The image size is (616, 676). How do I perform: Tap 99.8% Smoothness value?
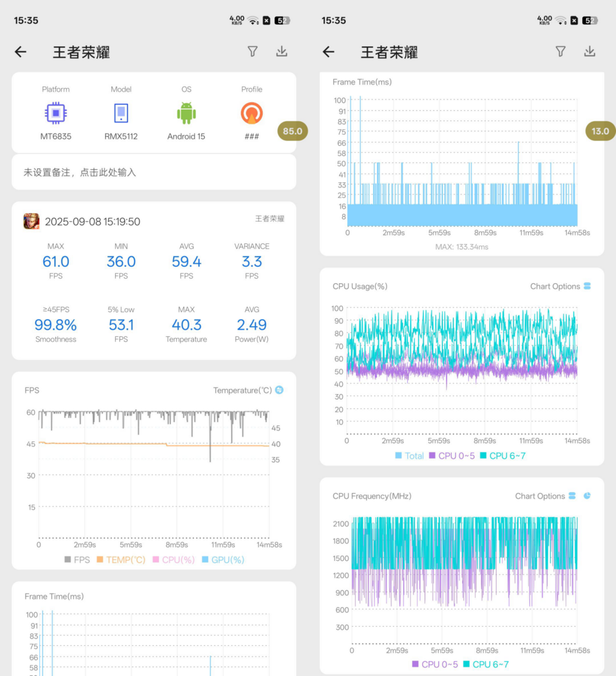click(55, 324)
